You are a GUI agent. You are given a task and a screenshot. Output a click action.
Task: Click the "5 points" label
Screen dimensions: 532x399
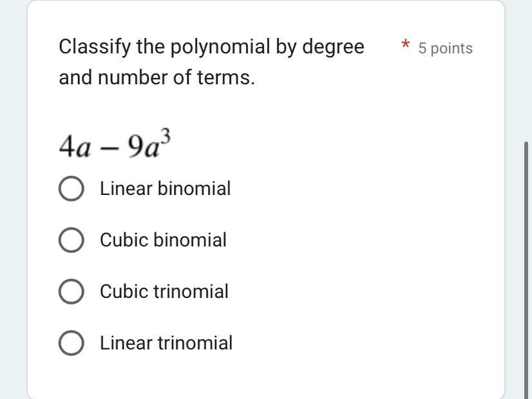pyautogui.click(x=445, y=48)
